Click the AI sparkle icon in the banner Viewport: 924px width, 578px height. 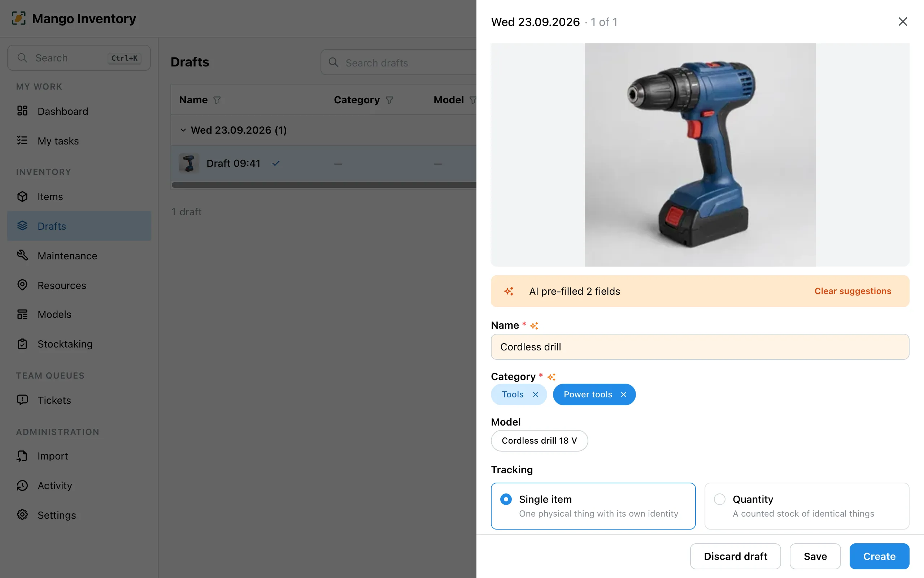coord(509,291)
